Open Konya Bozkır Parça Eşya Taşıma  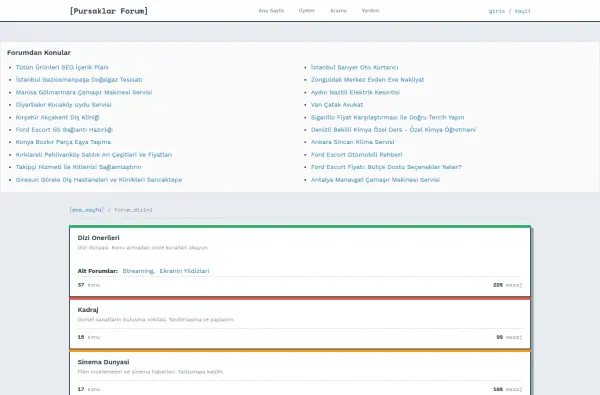pyautogui.click(x=63, y=142)
